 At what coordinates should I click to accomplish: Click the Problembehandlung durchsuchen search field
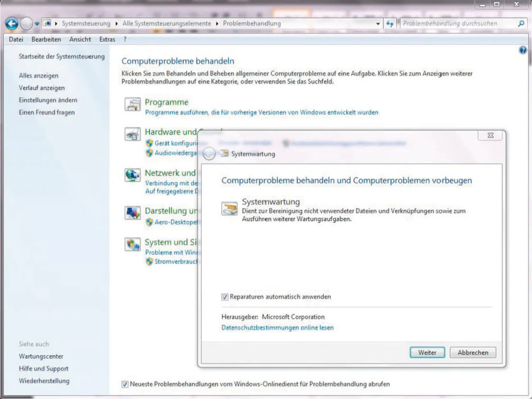click(x=457, y=24)
